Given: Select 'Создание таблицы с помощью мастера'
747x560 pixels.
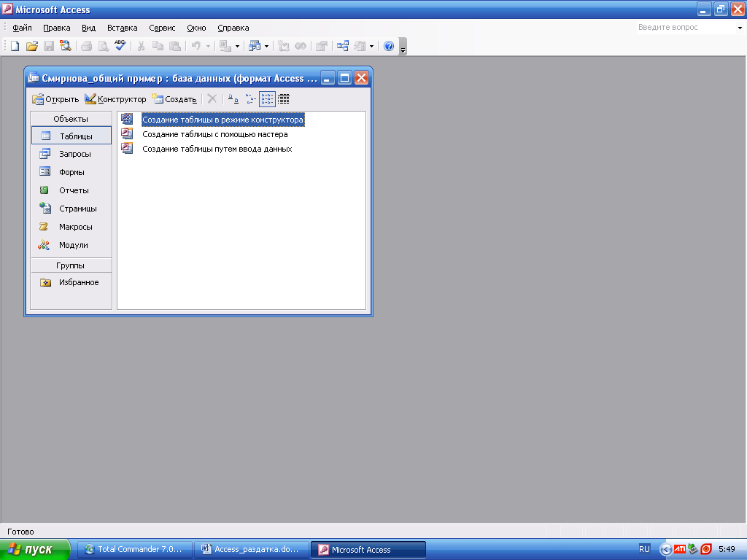Looking at the screenshot, I should click(x=215, y=134).
